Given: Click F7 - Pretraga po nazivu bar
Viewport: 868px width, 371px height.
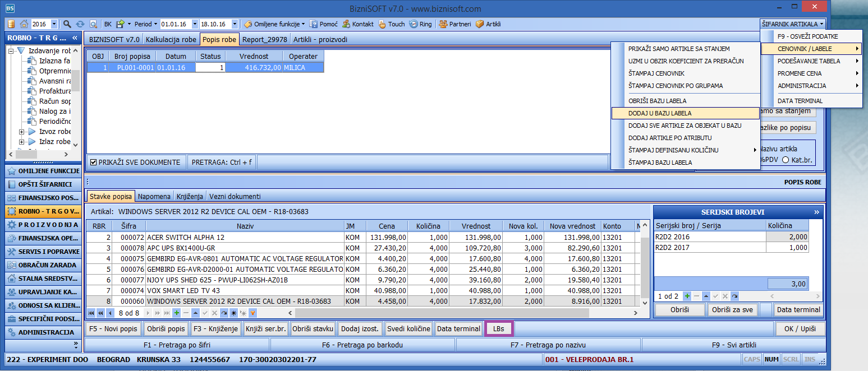Looking at the screenshot, I should coord(548,345).
